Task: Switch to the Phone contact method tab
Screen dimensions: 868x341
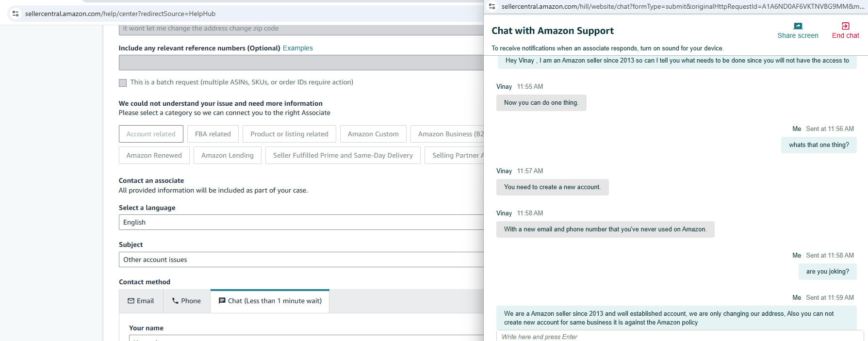Action: (x=187, y=301)
